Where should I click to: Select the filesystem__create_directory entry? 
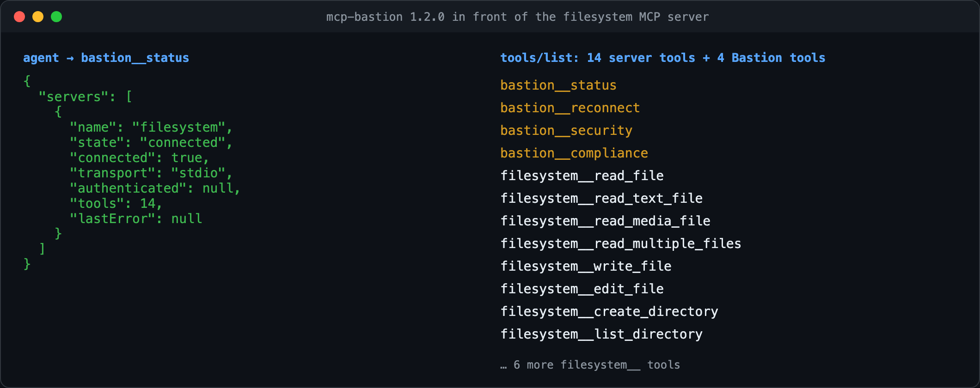pyautogui.click(x=609, y=312)
